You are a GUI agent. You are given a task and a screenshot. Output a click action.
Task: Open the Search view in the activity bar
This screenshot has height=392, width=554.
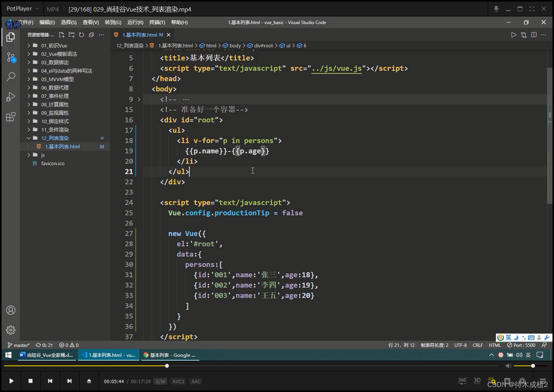pyautogui.click(x=11, y=76)
